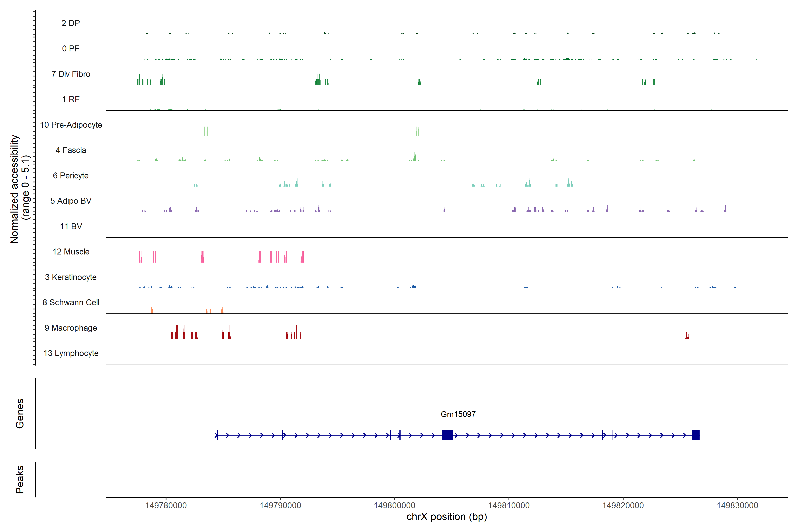Click the 2 DP track label
Screen dimensions: 798x532
tap(70, 23)
